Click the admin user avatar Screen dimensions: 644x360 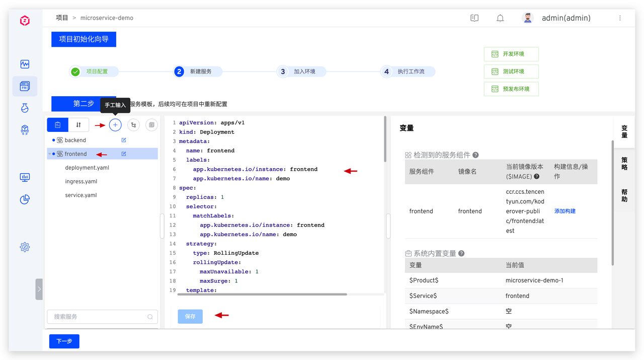point(527,18)
